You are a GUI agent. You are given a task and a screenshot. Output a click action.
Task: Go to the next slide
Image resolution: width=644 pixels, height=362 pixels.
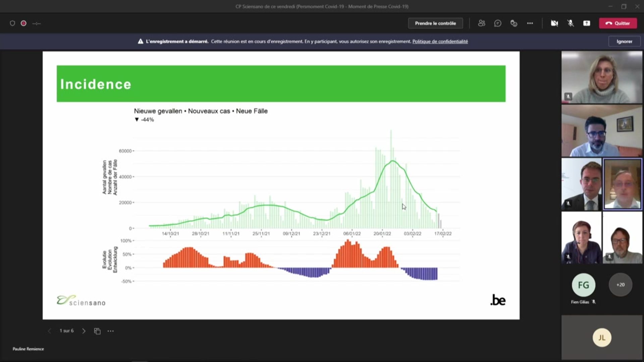[x=84, y=331]
